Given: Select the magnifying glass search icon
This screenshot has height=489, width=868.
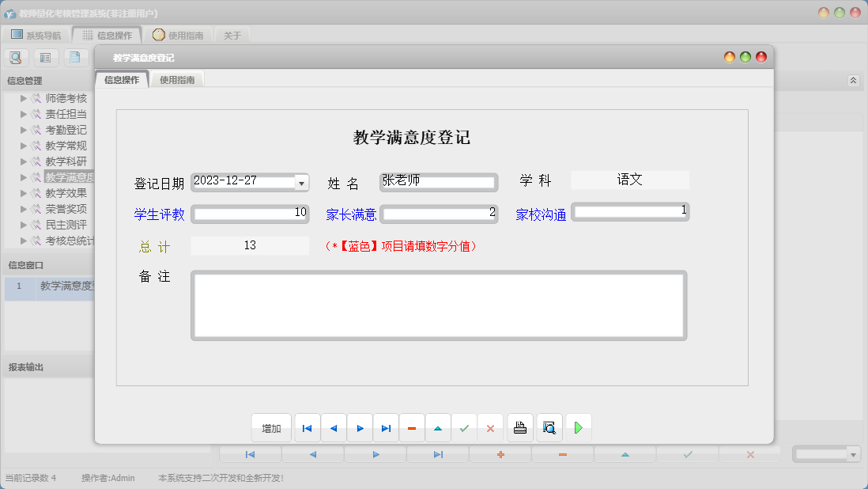Looking at the screenshot, I should pos(16,57).
